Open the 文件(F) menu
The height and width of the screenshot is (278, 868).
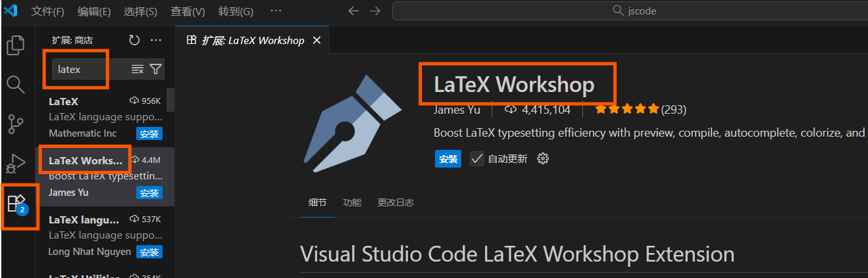click(x=48, y=11)
